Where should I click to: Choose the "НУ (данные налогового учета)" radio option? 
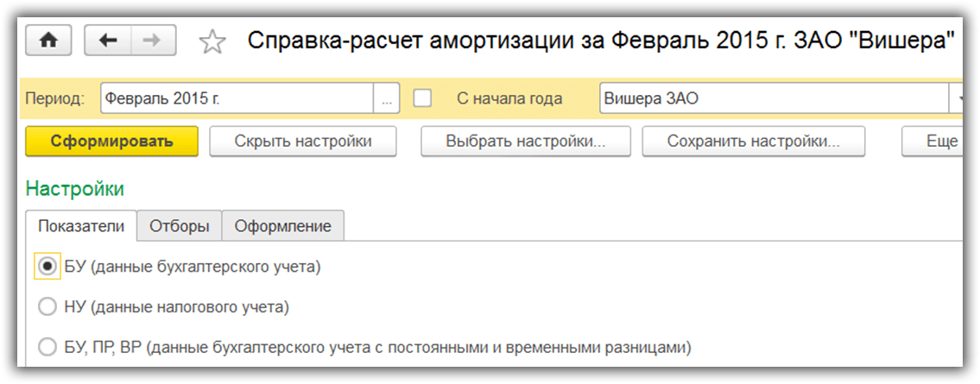47,305
